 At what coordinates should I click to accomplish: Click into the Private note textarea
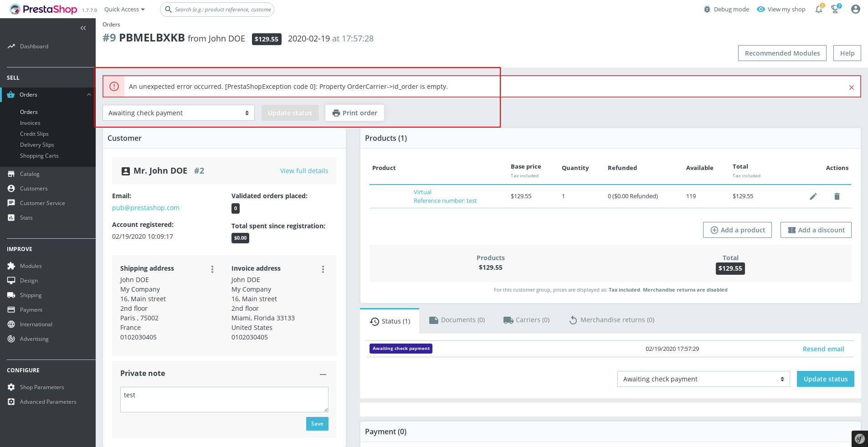pos(224,400)
